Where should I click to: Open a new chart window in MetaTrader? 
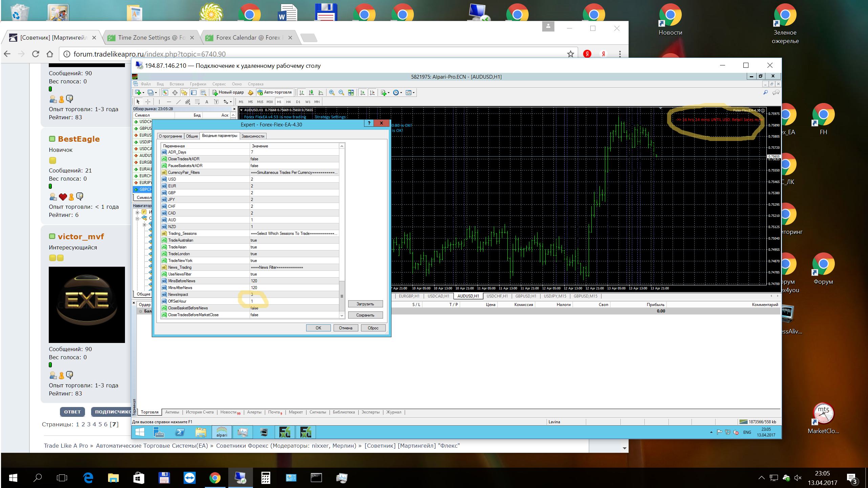tap(138, 93)
